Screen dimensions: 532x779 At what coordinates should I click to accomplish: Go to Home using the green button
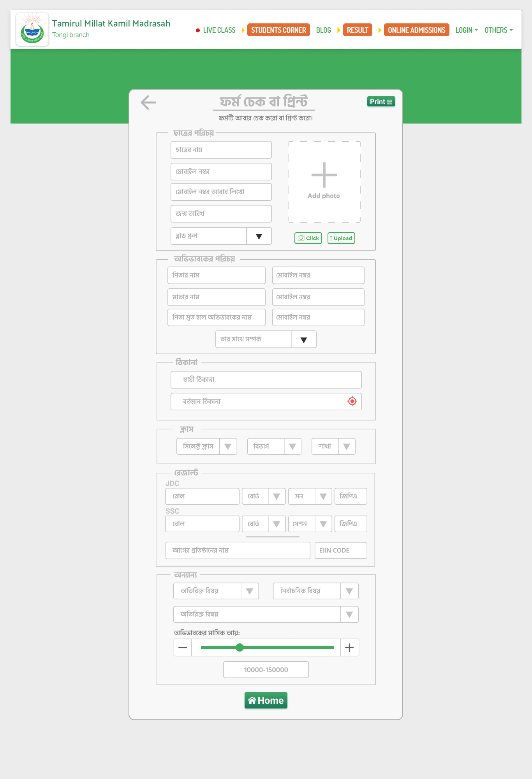(x=266, y=700)
